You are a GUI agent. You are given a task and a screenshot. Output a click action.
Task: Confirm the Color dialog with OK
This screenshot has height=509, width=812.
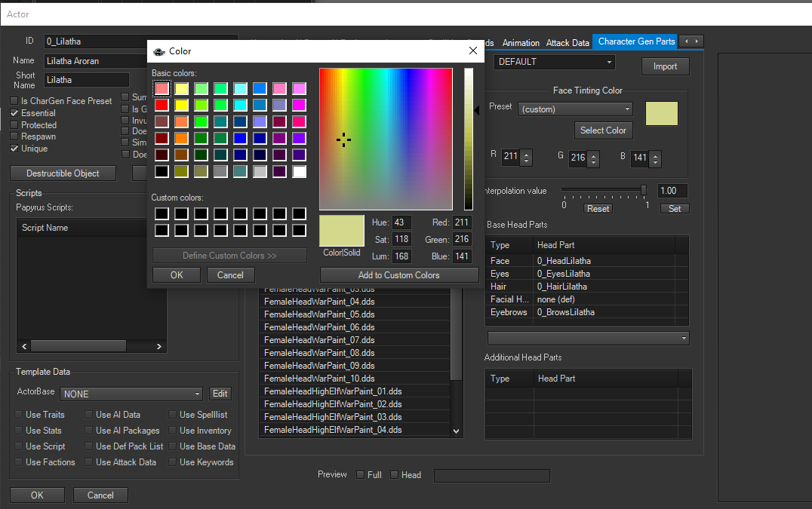pyautogui.click(x=177, y=275)
